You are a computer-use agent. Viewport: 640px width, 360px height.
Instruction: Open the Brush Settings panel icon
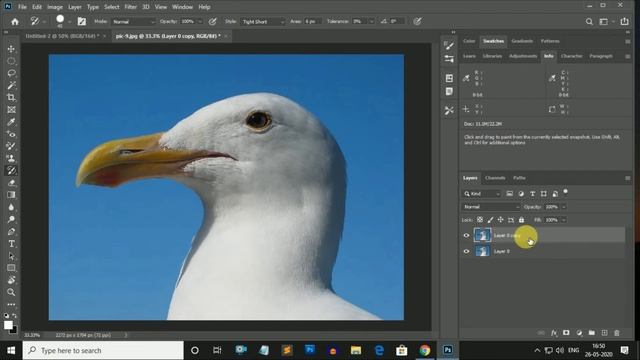point(82,21)
